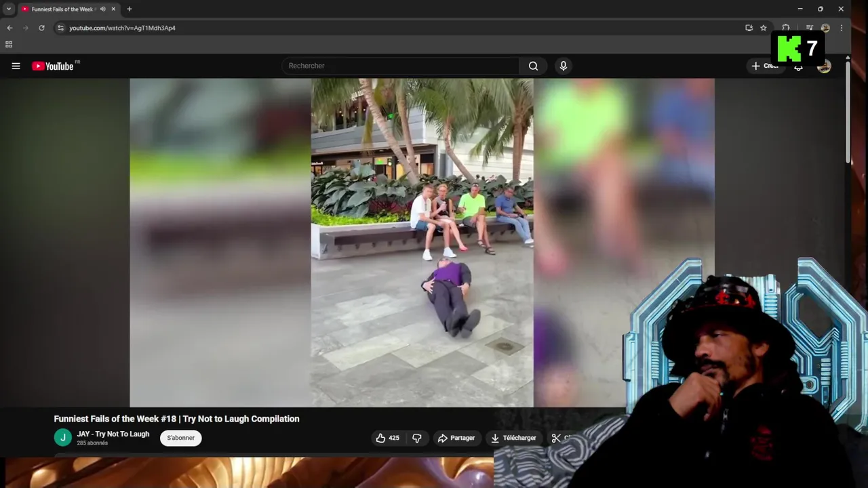Go back in browser history
868x488 pixels.
click(x=9, y=28)
